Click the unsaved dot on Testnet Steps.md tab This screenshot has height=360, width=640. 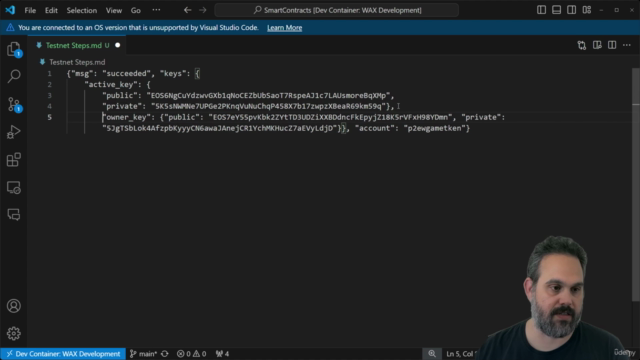pyautogui.click(x=118, y=45)
